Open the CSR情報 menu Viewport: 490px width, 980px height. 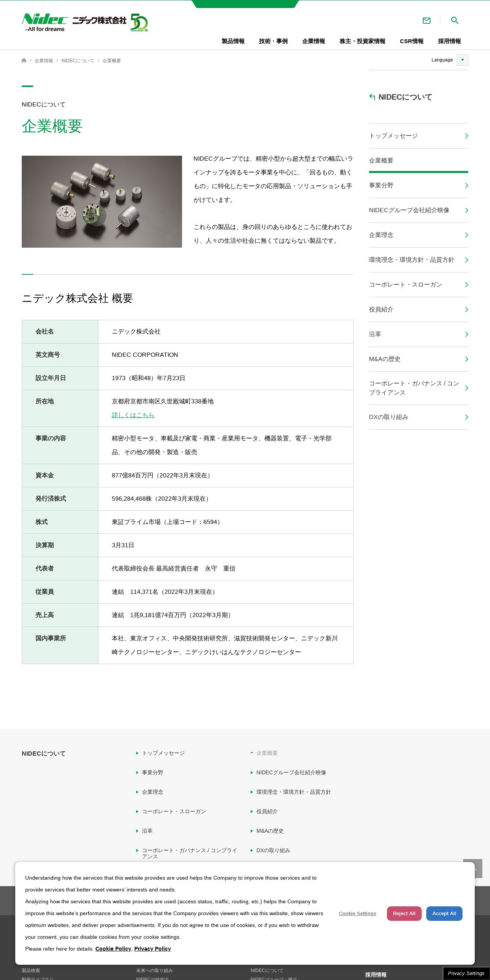[x=412, y=41]
